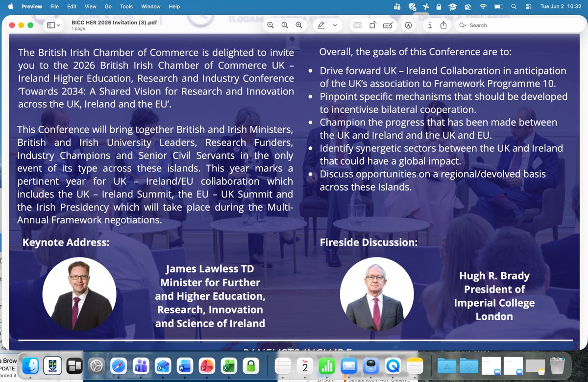Open the Preview application menu
The height and width of the screenshot is (382, 588).
[x=32, y=6]
